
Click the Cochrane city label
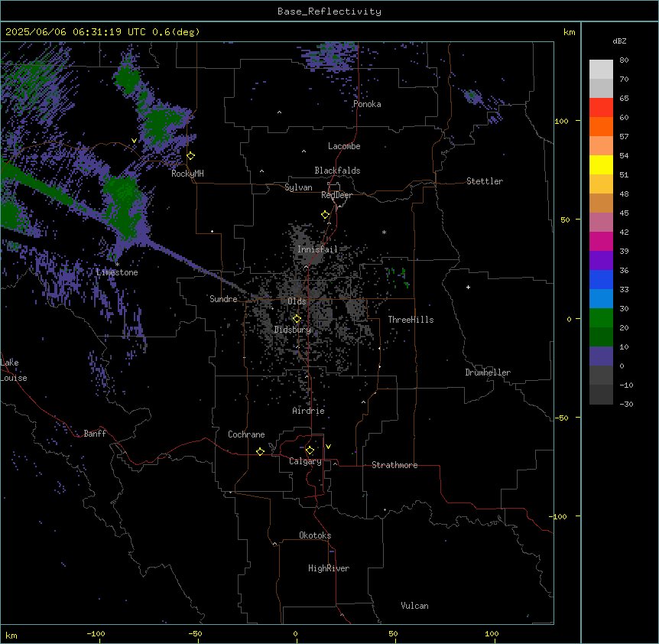pyautogui.click(x=246, y=434)
